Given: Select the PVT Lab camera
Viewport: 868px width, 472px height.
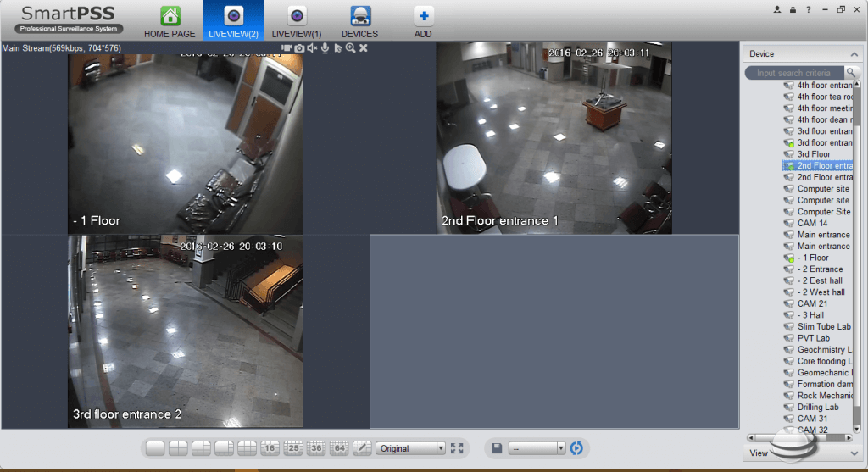Looking at the screenshot, I should click(807, 338).
